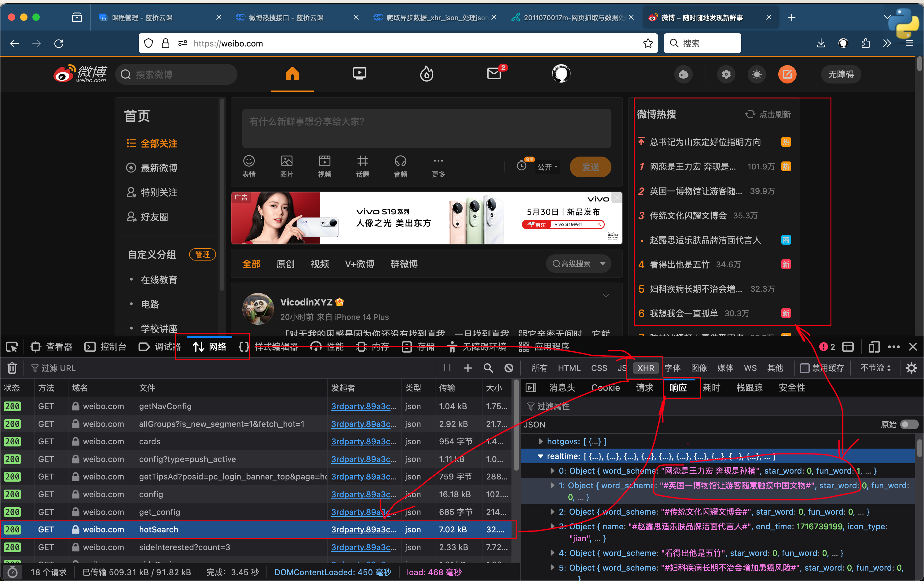Open the Weibo video channel icon
Viewport: 924px width, 581px height.
[x=360, y=74]
